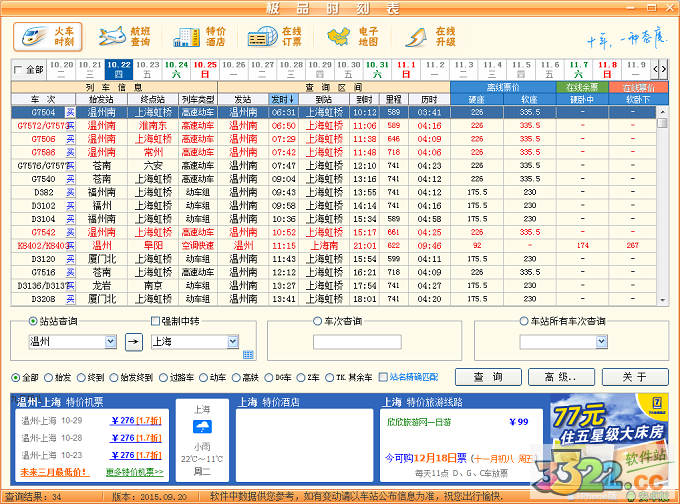Select the 车次查询 train number radio button
The height and width of the screenshot is (504, 680).
(x=318, y=321)
